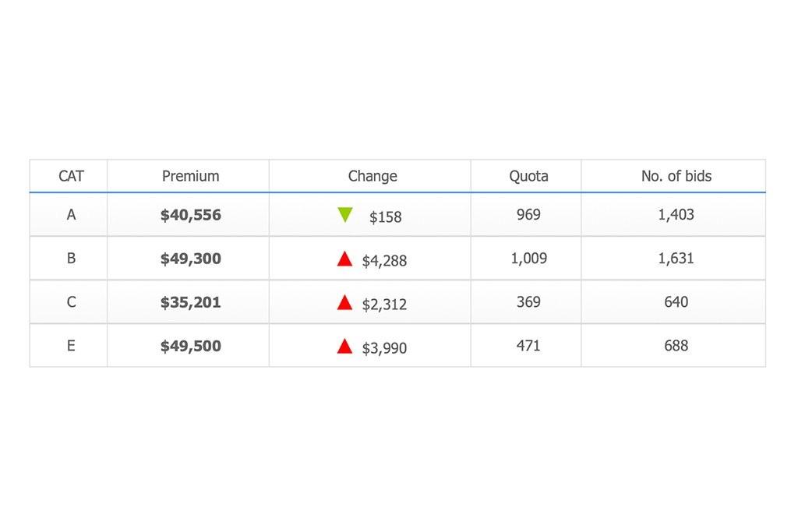Screen dimensions: 798x532
Task: Click the $40,556 premium value
Action: (x=191, y=215)
